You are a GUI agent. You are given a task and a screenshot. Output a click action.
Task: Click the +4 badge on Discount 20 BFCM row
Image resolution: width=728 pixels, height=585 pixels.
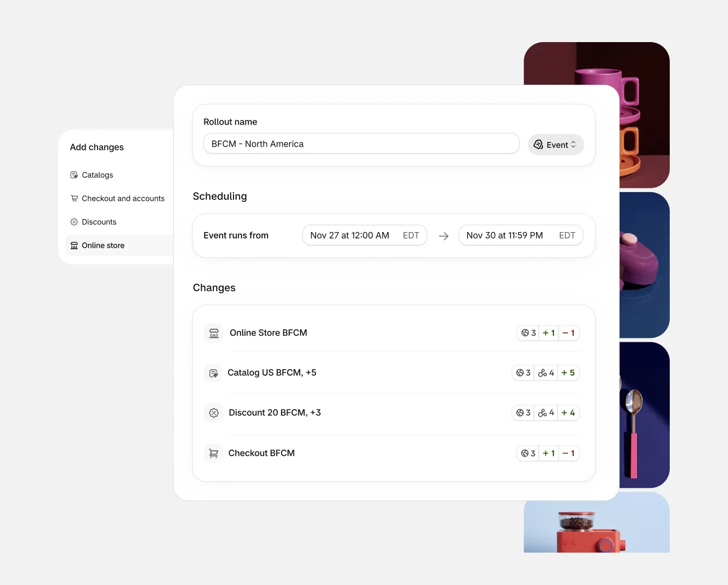point(568,413)
